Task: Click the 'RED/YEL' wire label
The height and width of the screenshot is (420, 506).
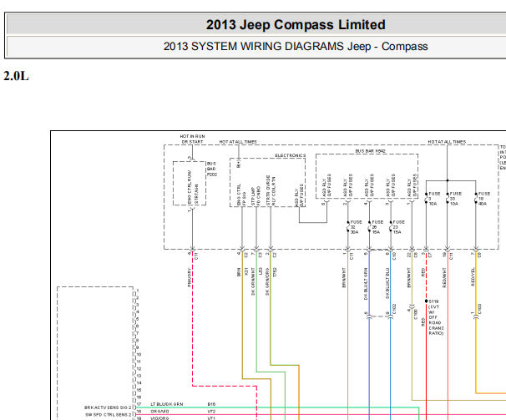Action: (473, 276)
